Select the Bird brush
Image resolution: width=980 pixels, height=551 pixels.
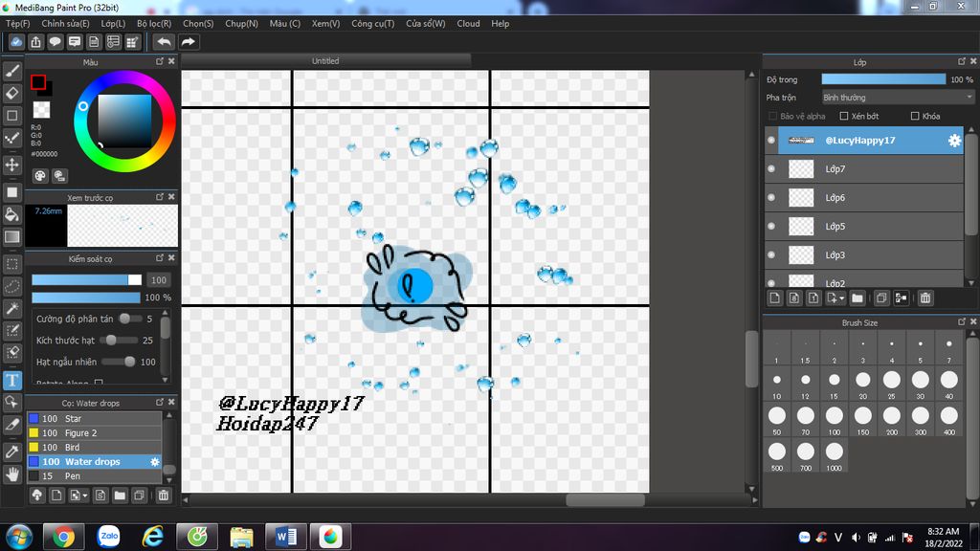pyautogui.click(x=95, y=448)
